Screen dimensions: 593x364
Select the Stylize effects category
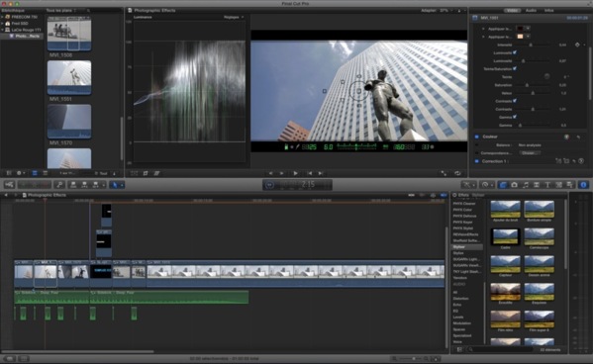pos(467,247)
